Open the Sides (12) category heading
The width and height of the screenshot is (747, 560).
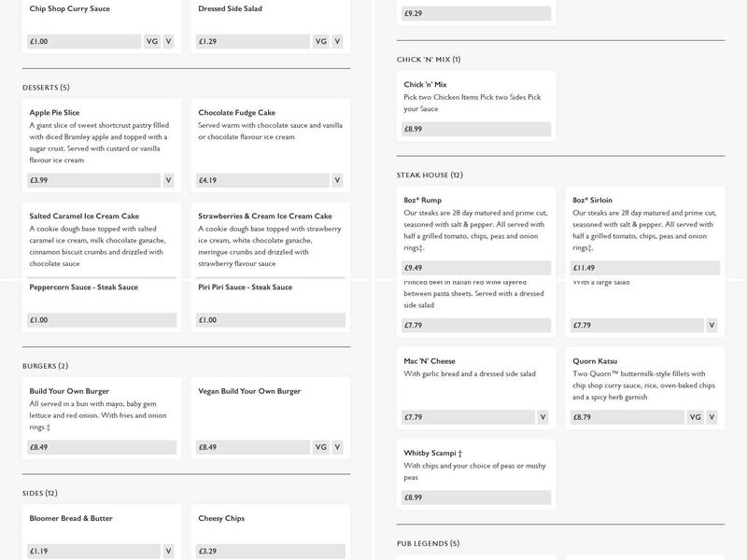39,493
